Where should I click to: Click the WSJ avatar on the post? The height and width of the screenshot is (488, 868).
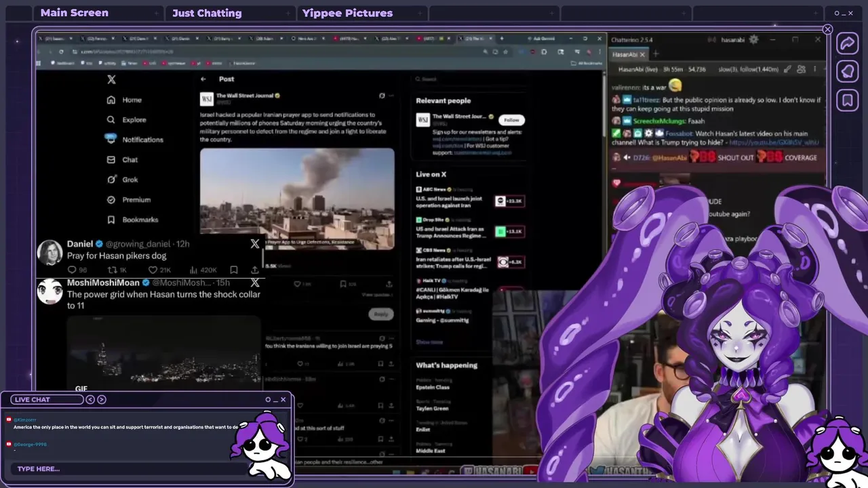(x=207, y=100)
